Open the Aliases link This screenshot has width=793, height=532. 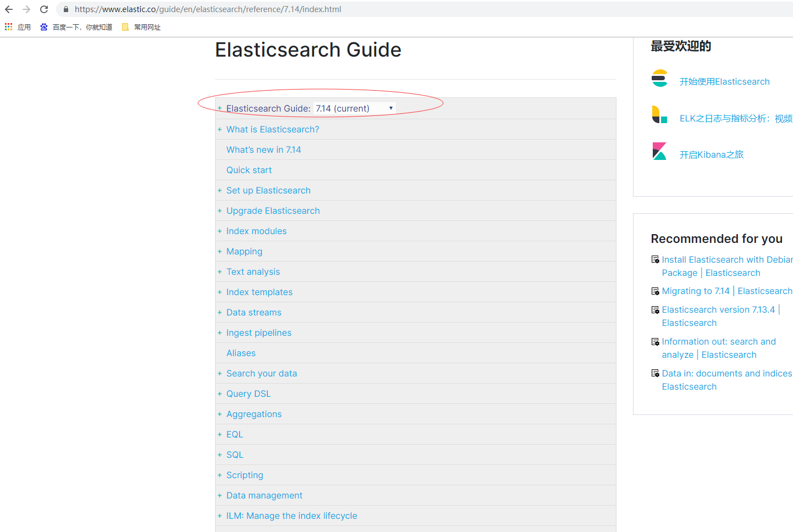click(x=241, y=353)
